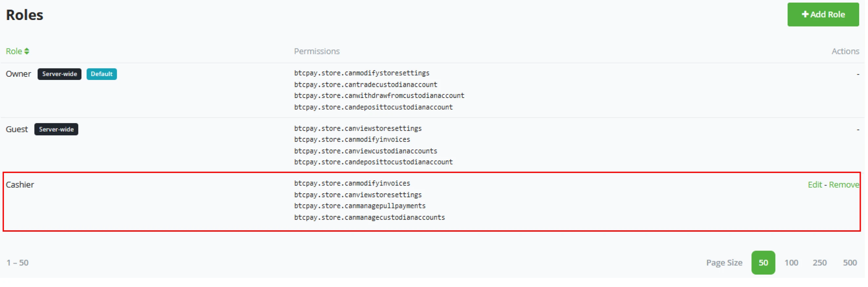Click the Guest role name

16,129
